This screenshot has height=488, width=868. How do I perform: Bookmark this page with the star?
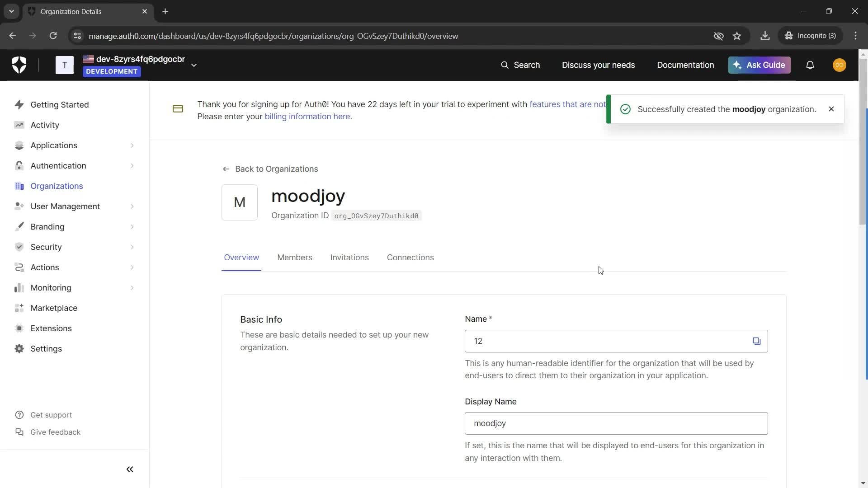coord(737,36)
